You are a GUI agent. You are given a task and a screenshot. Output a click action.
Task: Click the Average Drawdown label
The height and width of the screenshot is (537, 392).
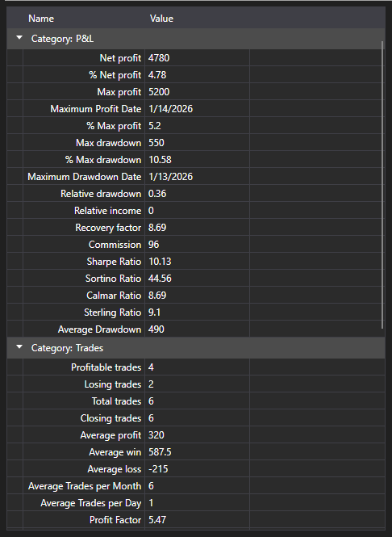(x=99, y=329)
